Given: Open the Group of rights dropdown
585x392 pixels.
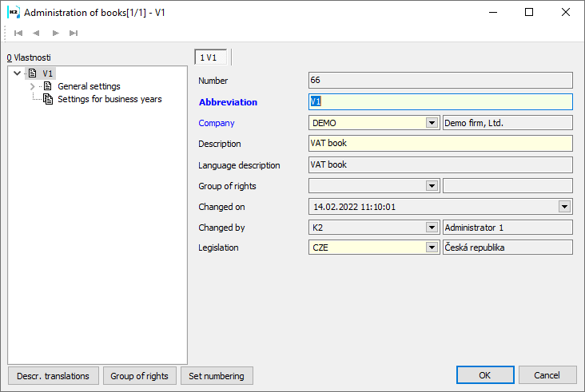Looking at the screenshot, I should (432, 185).
